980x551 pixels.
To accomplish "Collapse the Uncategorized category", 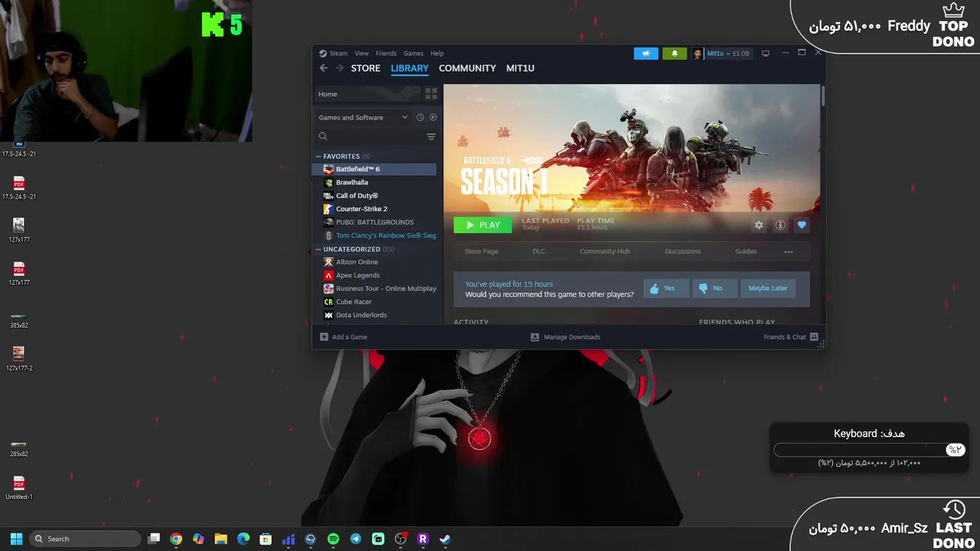I will tap(318, 249).
